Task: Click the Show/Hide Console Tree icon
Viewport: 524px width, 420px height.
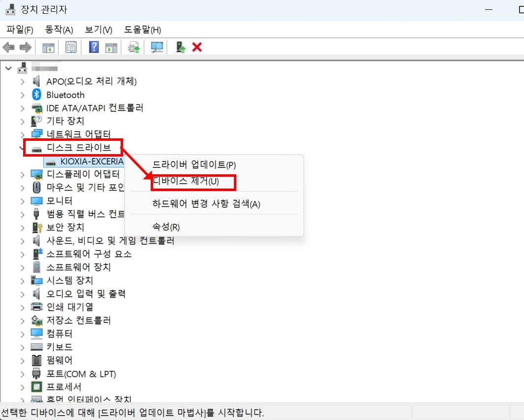Action: coord(48,47)
